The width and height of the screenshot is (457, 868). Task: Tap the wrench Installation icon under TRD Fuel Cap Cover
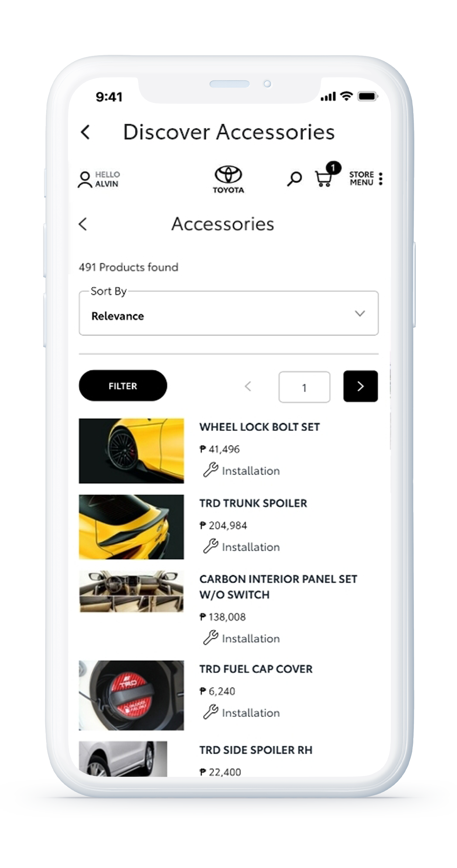(x=211, y=712)
